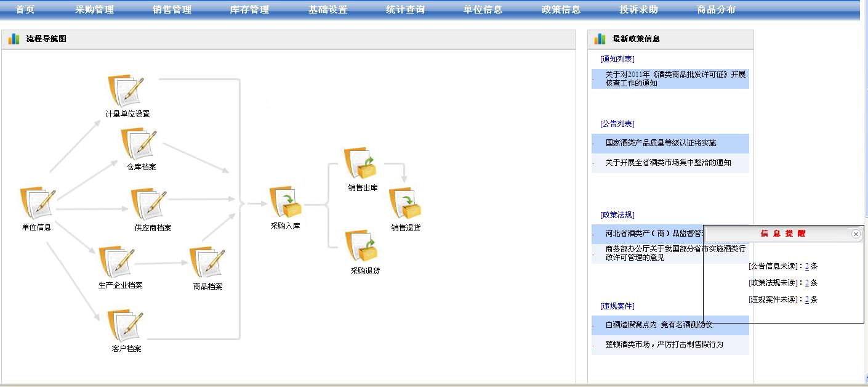This screenshot has height=387, width=868.
Task: Open 国家酒类产品质量等级认证将实施 announcement
Action: tap(661, 143)
